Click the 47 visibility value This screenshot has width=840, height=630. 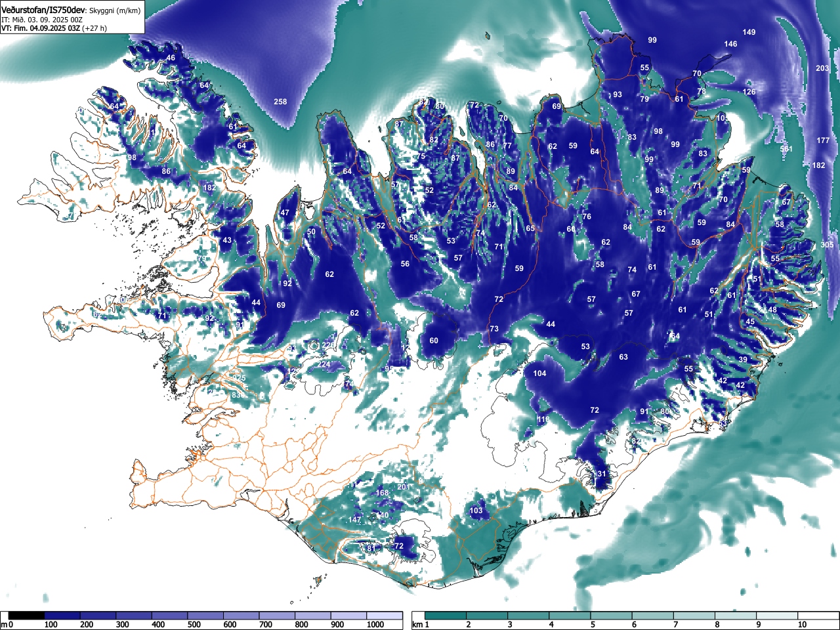[x=285, y=213]
